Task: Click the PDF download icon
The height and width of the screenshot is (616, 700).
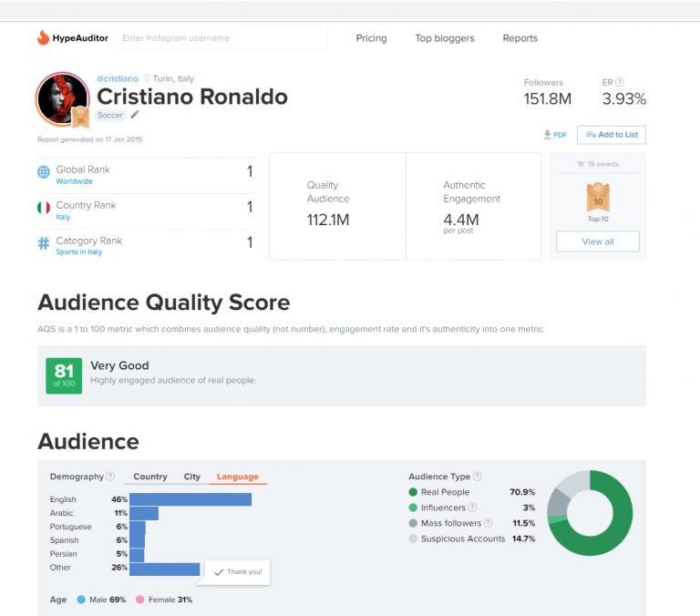Action: [x=547, y=134]
